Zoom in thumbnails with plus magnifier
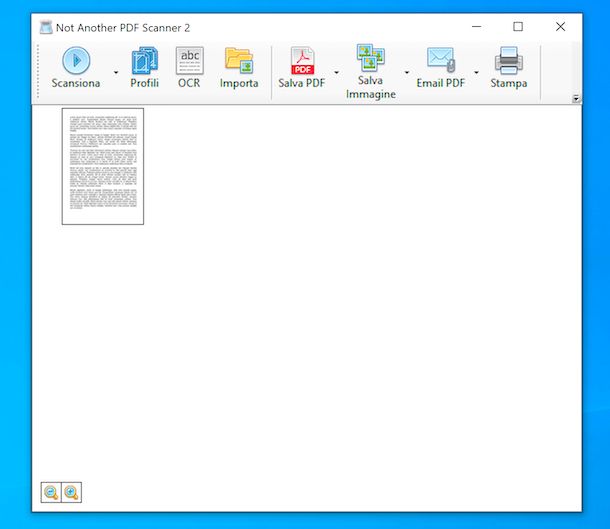The height and width of the screenshot is (529, 610). click(x=72, y=492)
